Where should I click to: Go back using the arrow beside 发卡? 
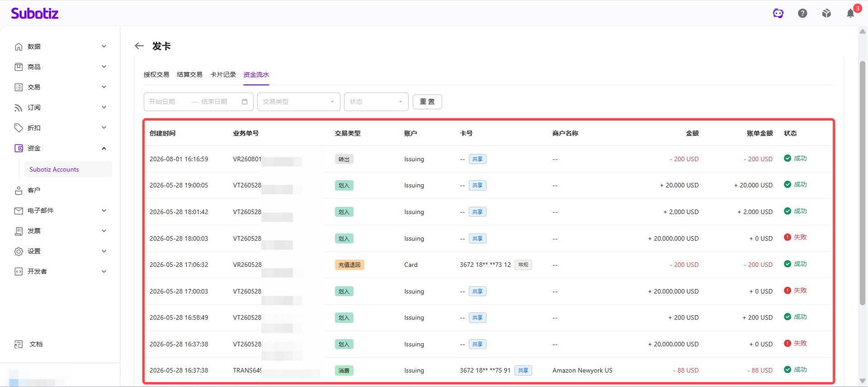[139, 46]
